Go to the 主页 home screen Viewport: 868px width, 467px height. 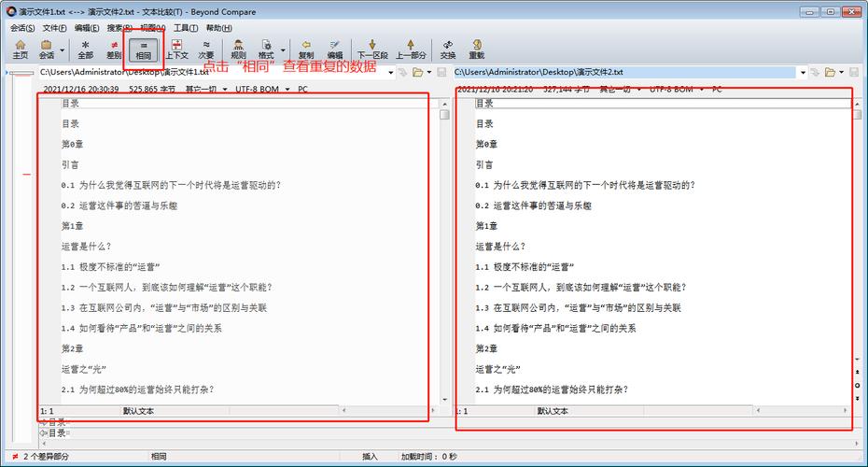pyautogui.click(x=21, y=50)
